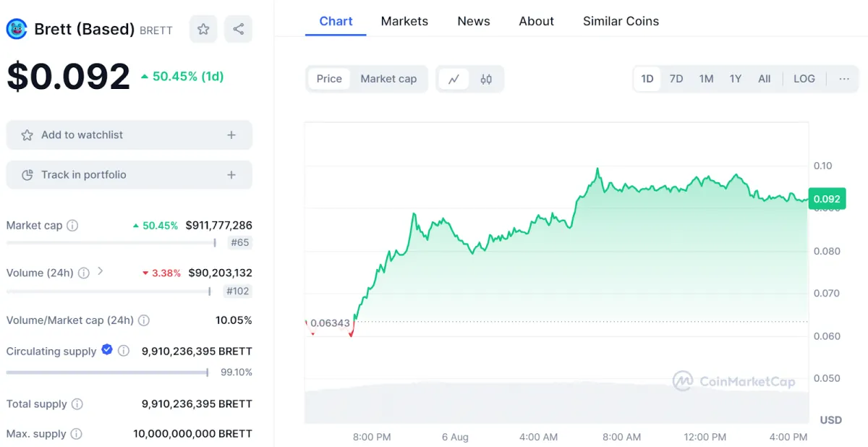Click the Brett coin logo
The height and width of the screenshot is (447, 868).
click(16, 28)
